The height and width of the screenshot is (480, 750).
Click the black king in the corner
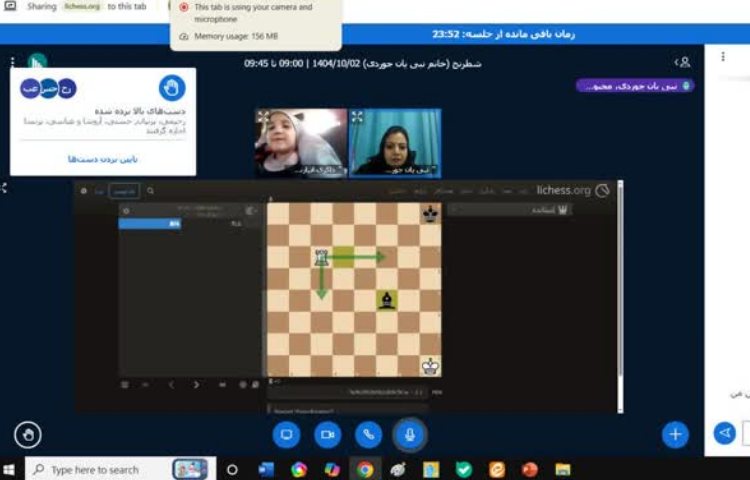(430, 214)
